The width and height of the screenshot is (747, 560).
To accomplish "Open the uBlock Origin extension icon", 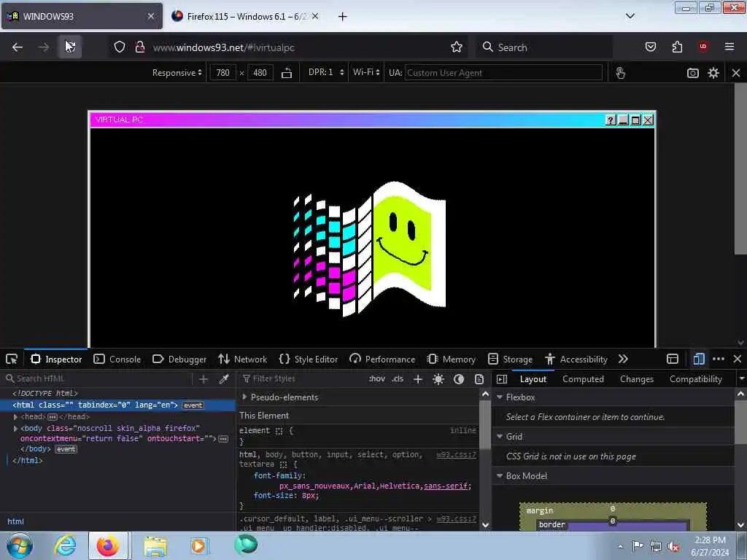I will click(x=703, y=47).
